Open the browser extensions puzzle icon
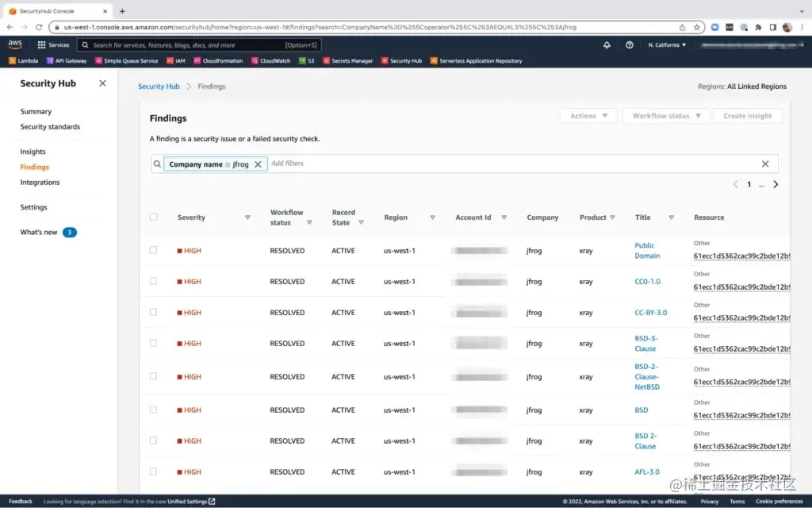The width and height of the screenshot is (812, 508). click(758, 27)
